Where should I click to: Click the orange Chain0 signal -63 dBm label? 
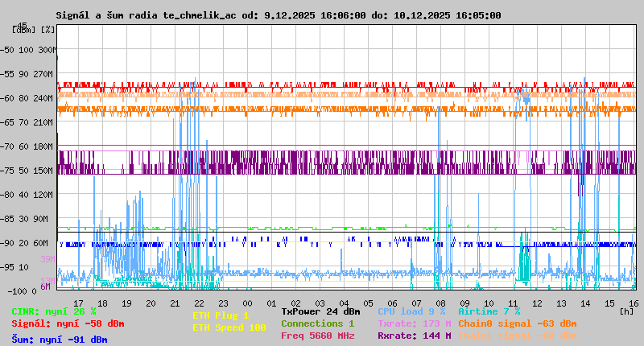(x=515, y=323)
